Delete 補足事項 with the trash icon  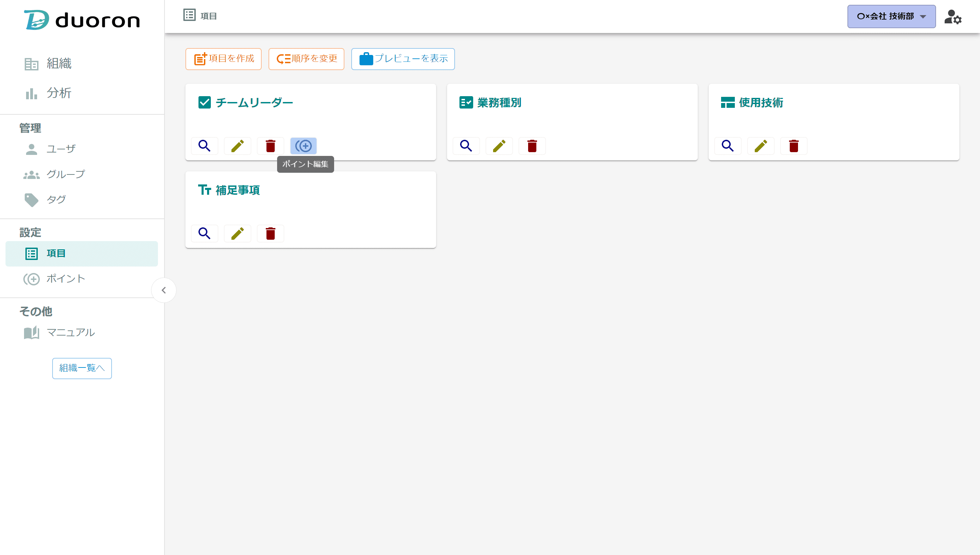(271, 233)
